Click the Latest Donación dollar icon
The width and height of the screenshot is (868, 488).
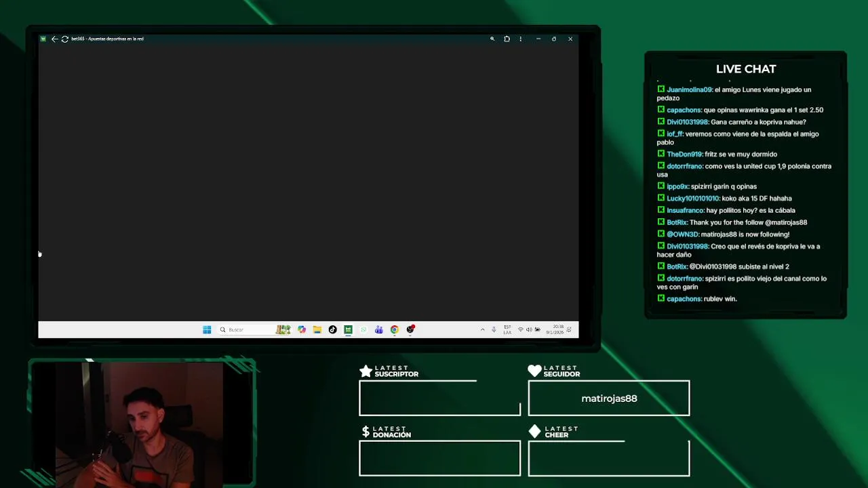pyautogui.click(x=366, y=431)
